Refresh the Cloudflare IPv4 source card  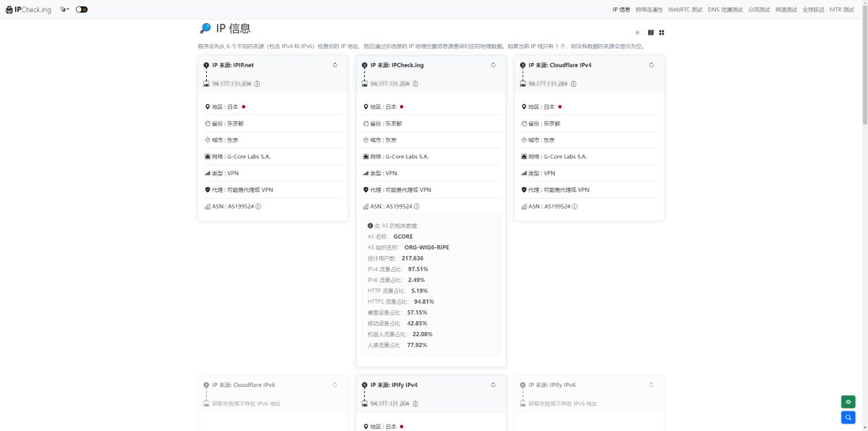[651, 65]
